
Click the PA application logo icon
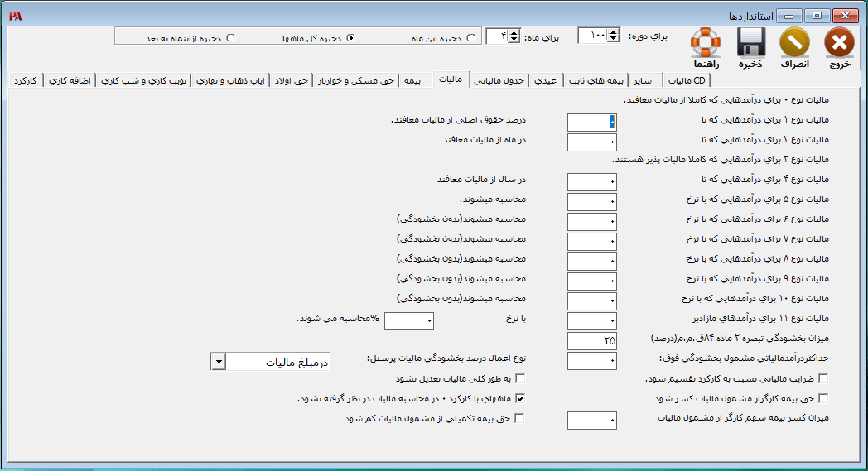15,16
